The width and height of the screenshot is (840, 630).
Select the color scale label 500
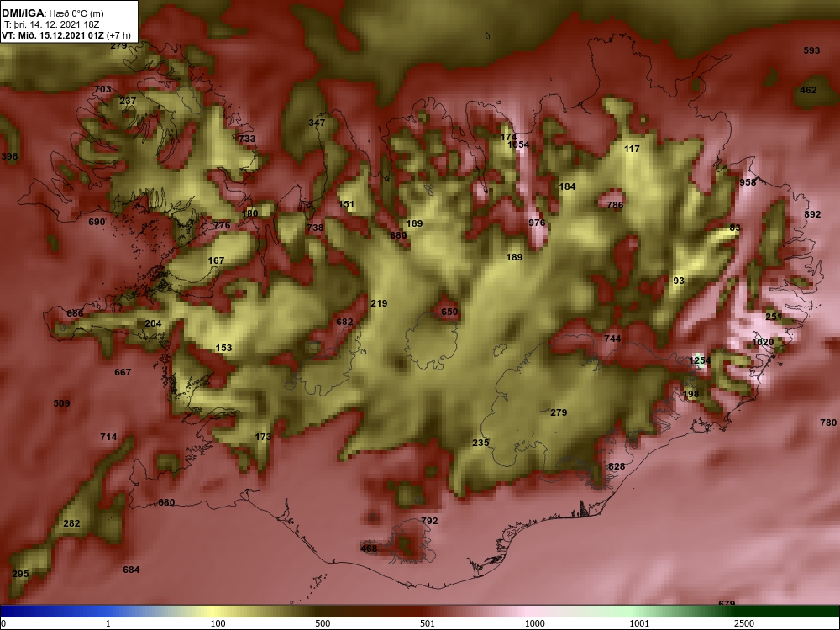323,623
